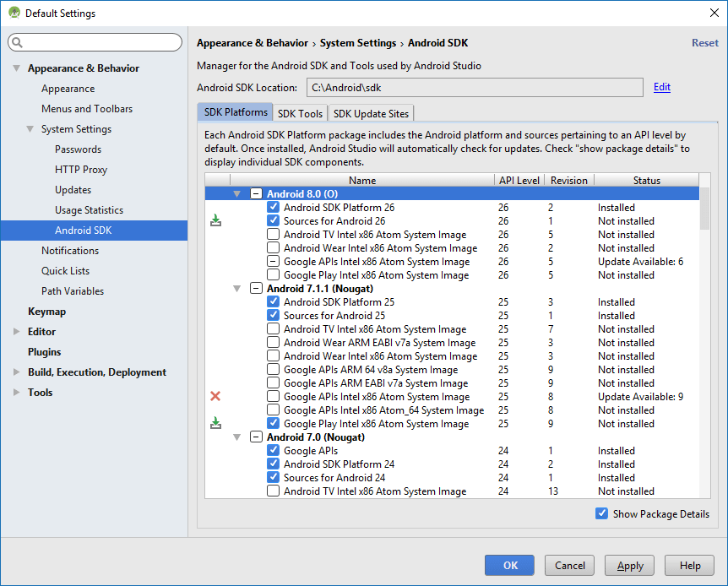Expand Build, Execution, Deployment in the sidebar
The width and height of the screenshot is (728, 586).
(14, 372)
